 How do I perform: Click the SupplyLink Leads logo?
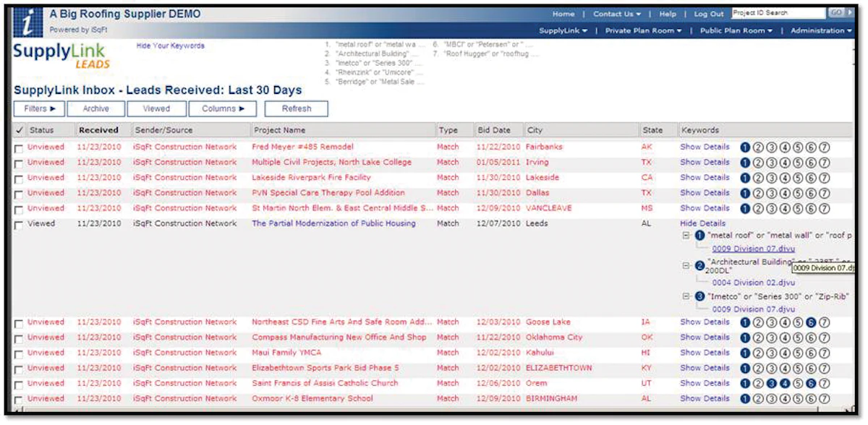[x=62, y=56]
